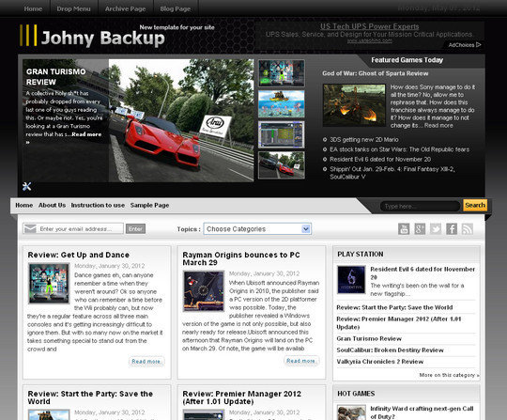Image resolution: width=507 pixels, height=420 pixels.
Task: Click the GRAN TURISMO REVIEW slider heading
Action: coord(56,77)
